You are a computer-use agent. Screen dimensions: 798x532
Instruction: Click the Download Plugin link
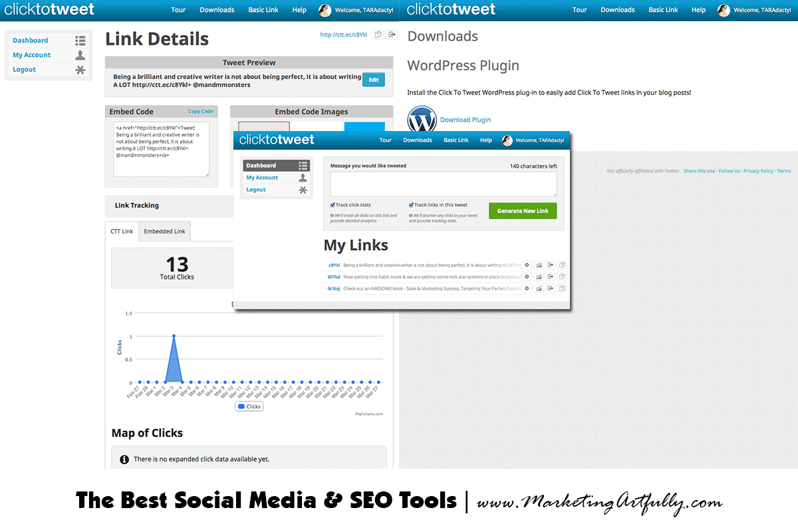pos(465,120)
